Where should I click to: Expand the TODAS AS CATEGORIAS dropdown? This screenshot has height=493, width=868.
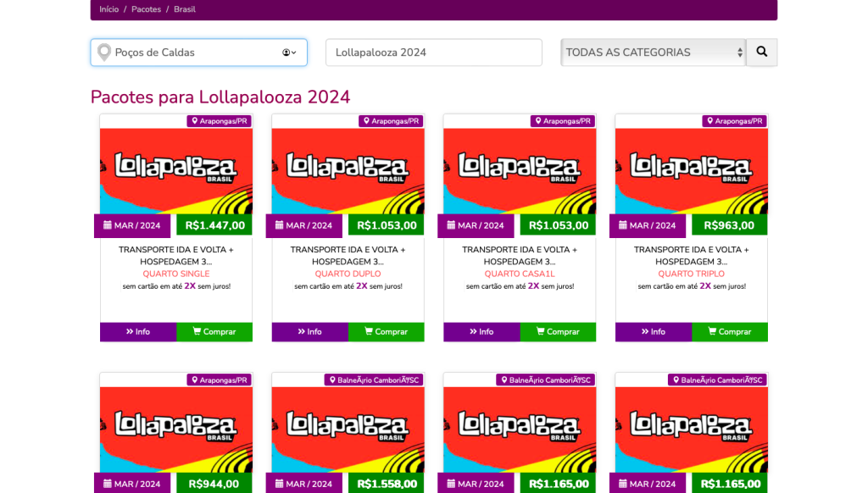pos(653,53)
